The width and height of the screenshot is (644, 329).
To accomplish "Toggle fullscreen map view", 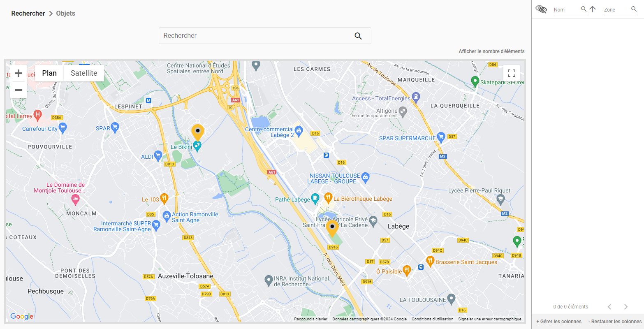I will [x=512, y=73].
